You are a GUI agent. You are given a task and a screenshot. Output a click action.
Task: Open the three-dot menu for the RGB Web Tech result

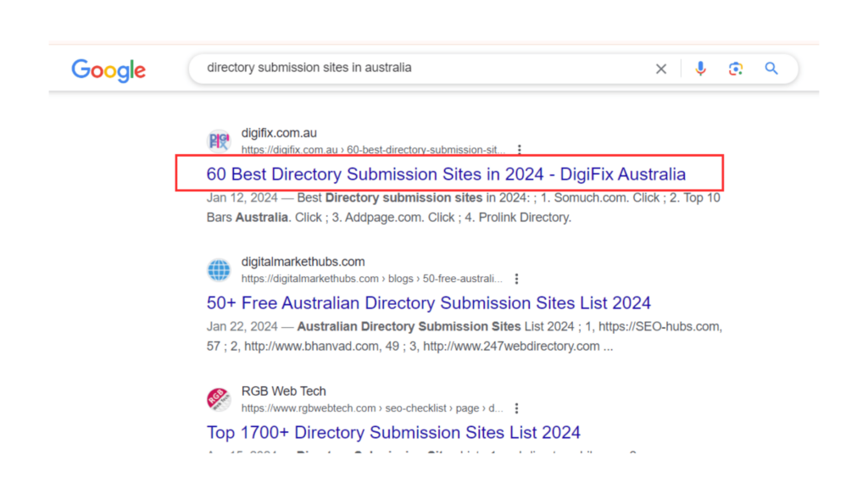coord(516,408)
